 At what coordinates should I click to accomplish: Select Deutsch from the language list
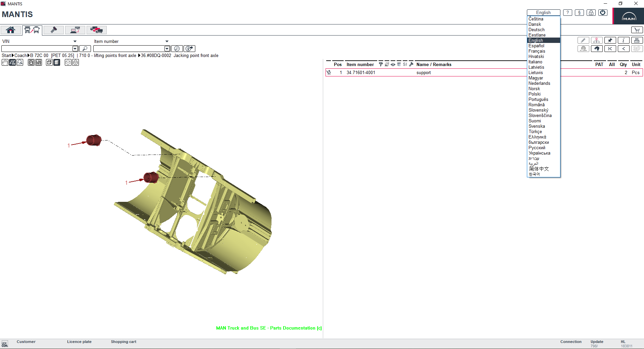(x=536, y=30)
